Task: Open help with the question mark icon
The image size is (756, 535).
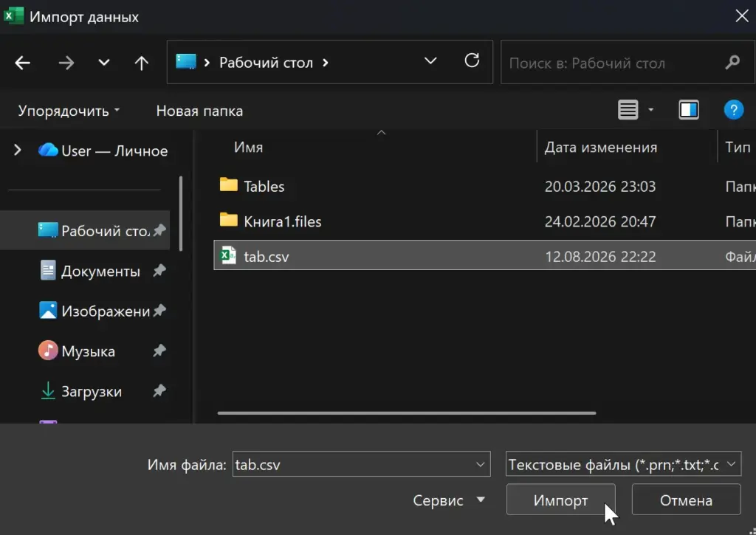Action: coord(733,110)
